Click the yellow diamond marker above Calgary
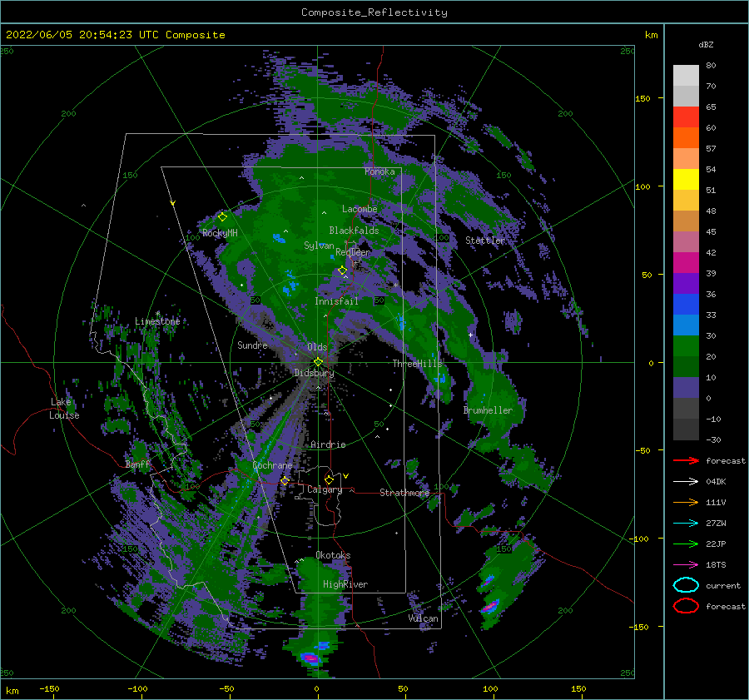This screenshot has height=700, width=749. pos(329,479)
